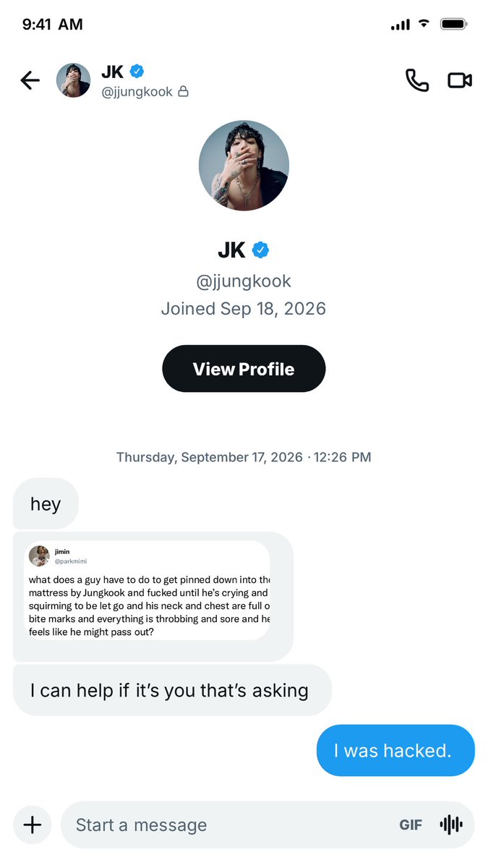Image resolution: width=488 pixels, height=868 pixels.
Task: Click the View Profile button
Action: coord(244,369)
